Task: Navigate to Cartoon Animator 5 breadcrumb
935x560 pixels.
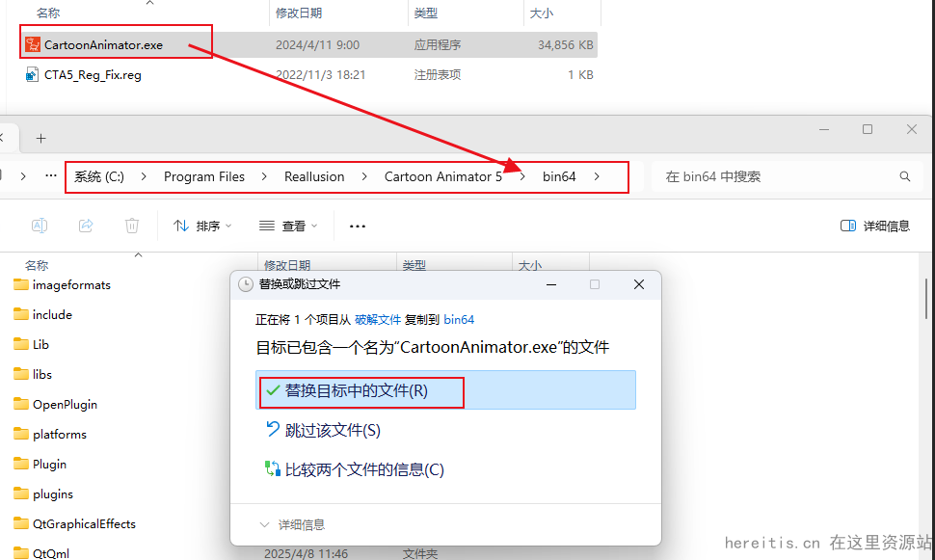Action: tap(443, 176)
